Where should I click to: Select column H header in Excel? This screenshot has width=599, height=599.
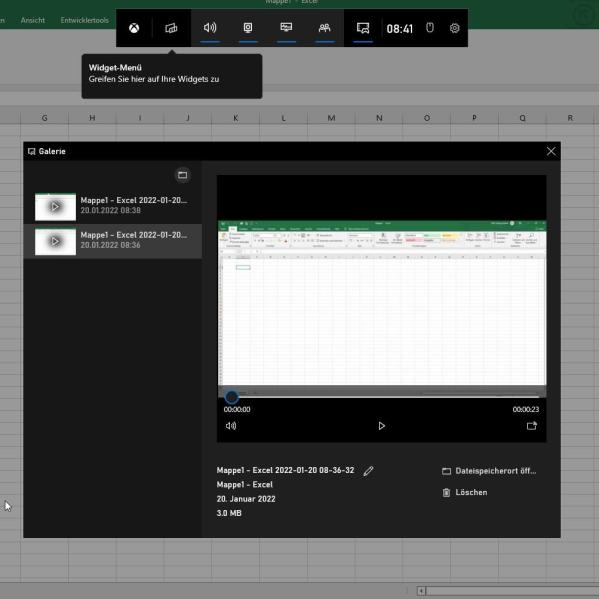[x=92, y=118]
